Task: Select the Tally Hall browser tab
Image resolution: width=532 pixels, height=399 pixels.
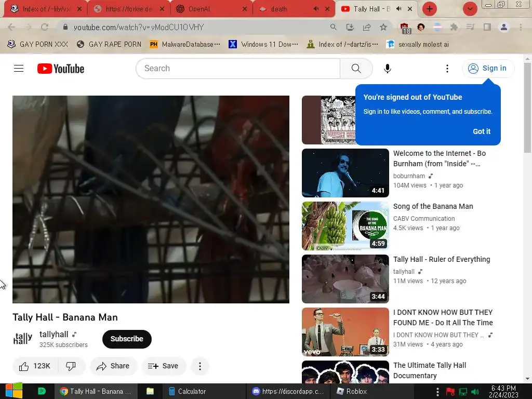Action: tap(377, 9)
